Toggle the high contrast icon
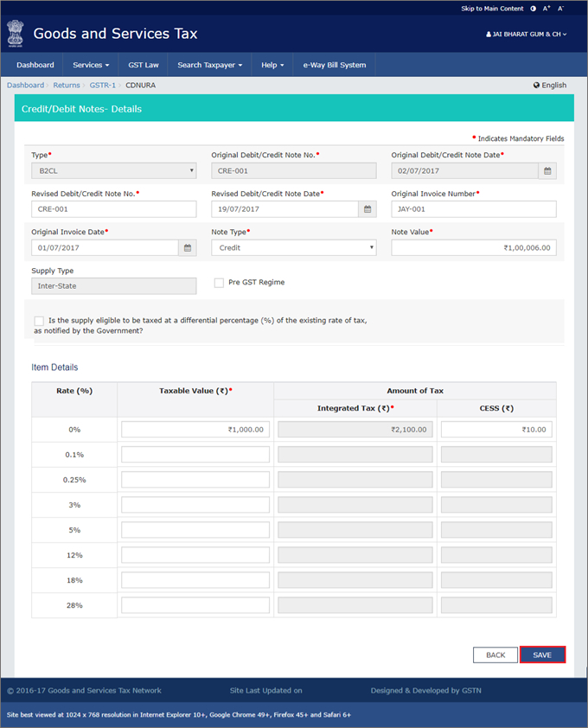The height and width of the screenshot is (728, 588). 534,9
